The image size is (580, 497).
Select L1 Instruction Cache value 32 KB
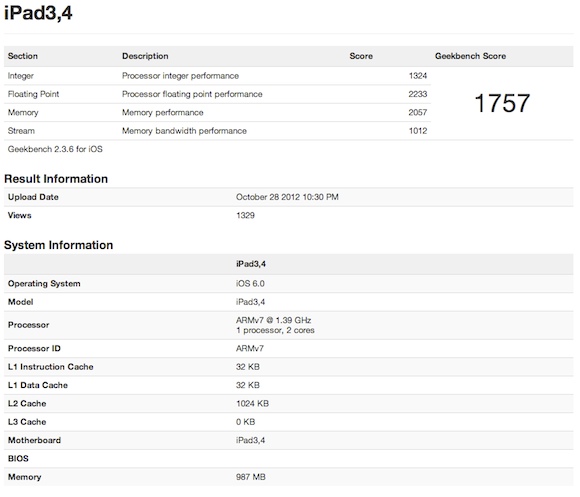248,367
